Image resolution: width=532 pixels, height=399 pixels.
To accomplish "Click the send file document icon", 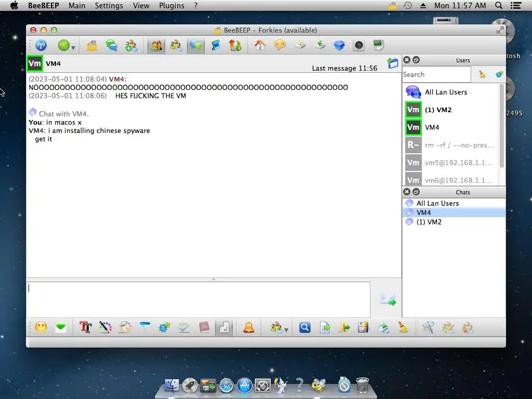I will (x=325, y=327).
